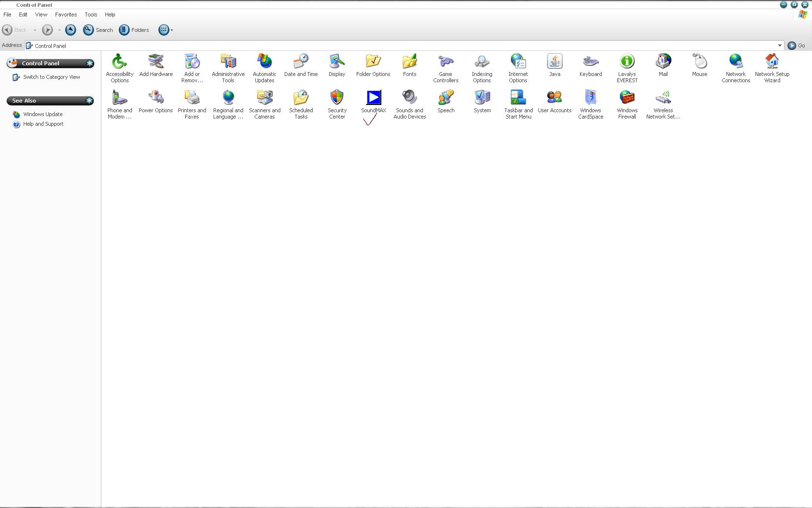Open Fonts folder icon
Image resolution: width=812 pixels, height=508 pixels.
tap(409, 61)
